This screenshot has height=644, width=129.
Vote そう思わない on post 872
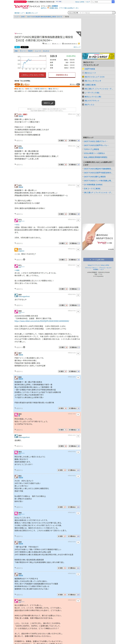coord(74,260)
